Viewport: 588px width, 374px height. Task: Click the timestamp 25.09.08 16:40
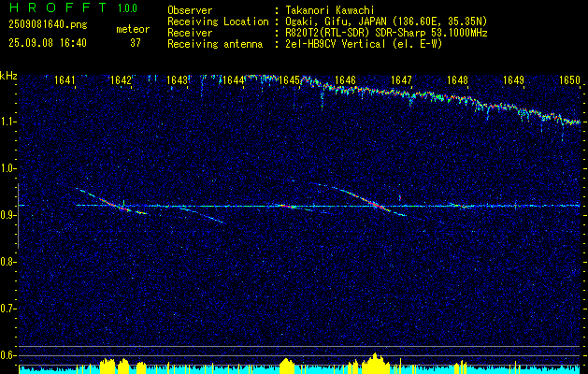(48, 43)
